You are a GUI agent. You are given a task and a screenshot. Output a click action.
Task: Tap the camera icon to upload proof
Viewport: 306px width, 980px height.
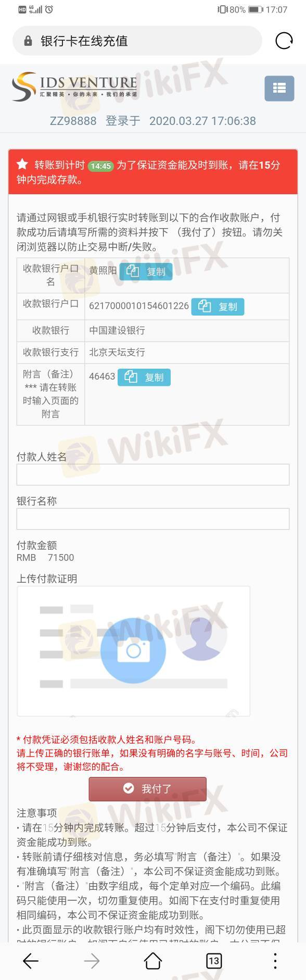[x=133, y=650]
